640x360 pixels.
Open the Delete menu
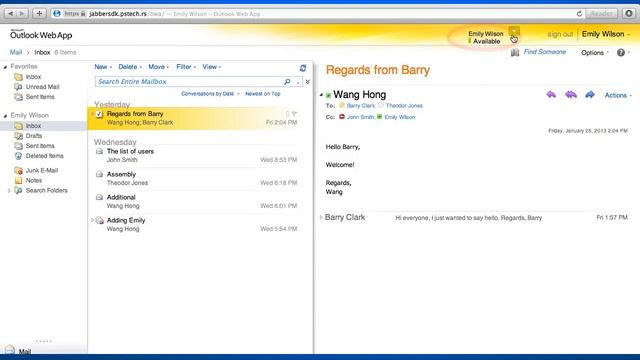(130, 67)
